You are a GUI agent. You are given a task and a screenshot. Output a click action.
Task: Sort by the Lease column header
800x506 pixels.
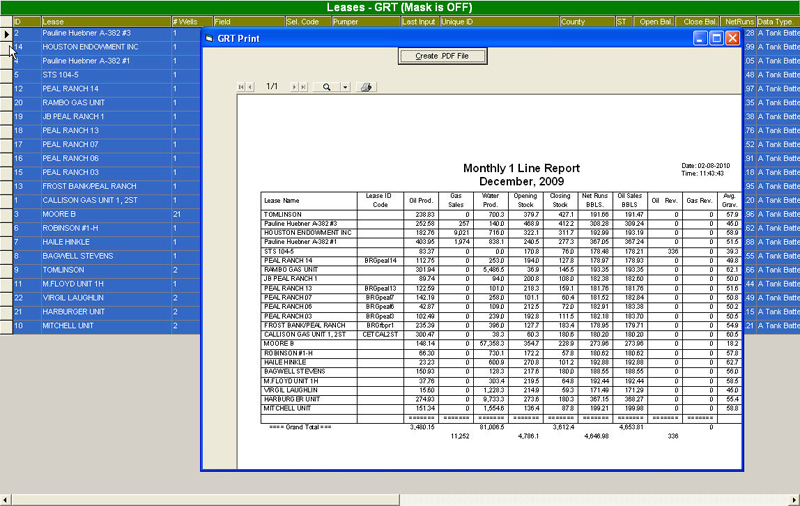tap(106, 21)
